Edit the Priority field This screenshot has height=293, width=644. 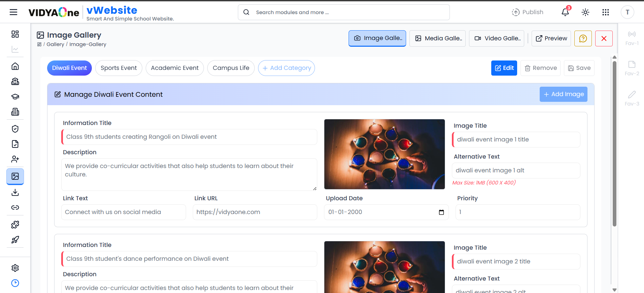(518, 212)
